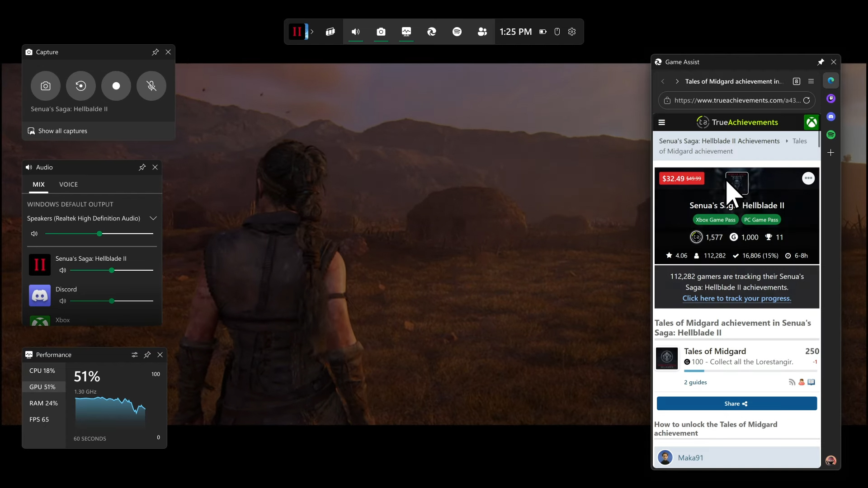Mute Discord audio in the mixer
Screen dimensions: 868x488
point(63,301)
